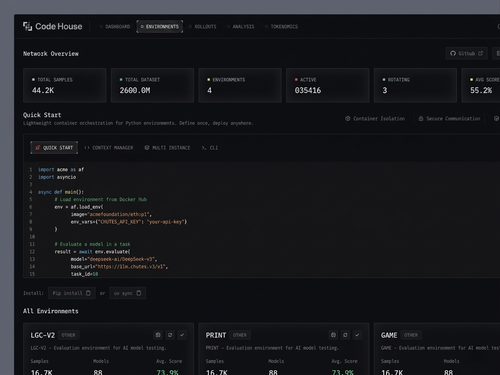Click the Secure Communication lock icon

click(421, 118)
